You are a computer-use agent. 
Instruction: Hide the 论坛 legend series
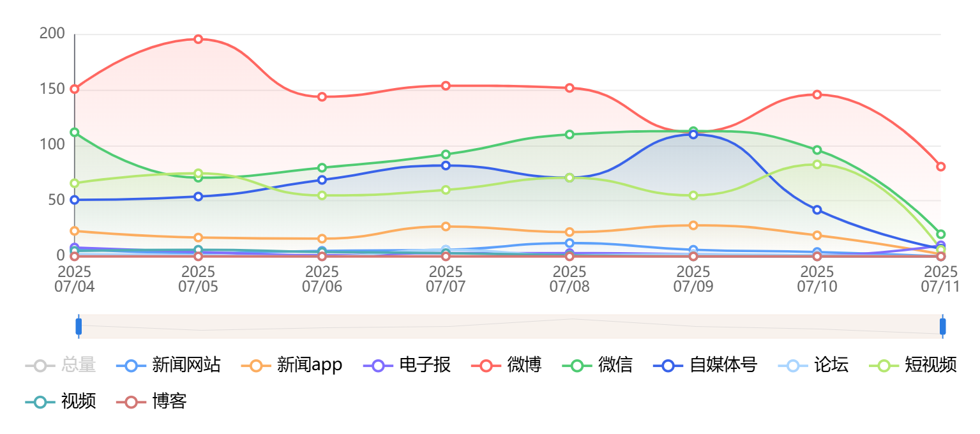click(x=814, y=365)
